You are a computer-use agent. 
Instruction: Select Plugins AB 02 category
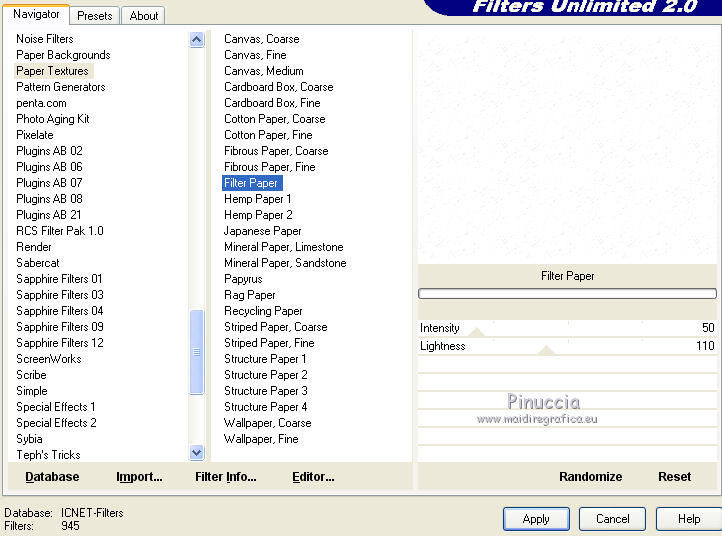[x=49, y=151]
